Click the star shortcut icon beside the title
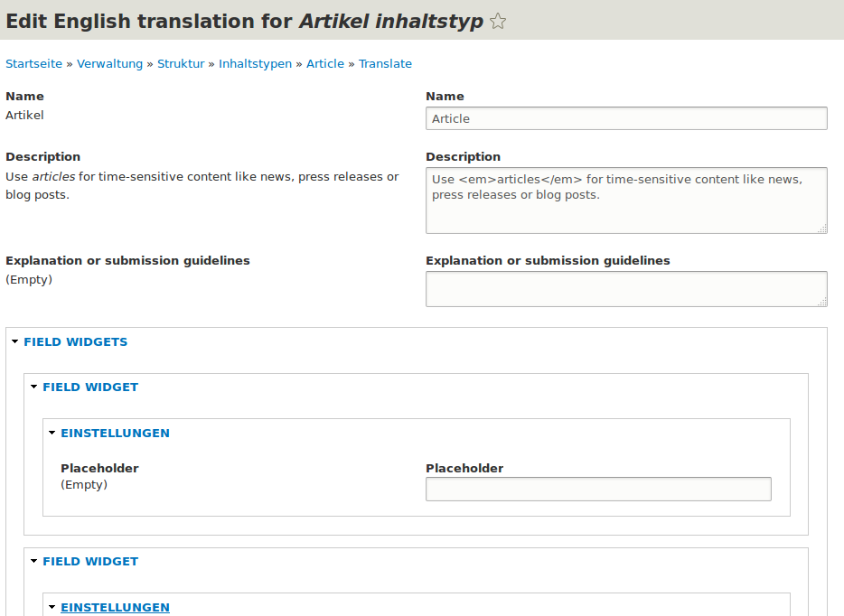Viewport: 844px width, 616px height. 498,22
